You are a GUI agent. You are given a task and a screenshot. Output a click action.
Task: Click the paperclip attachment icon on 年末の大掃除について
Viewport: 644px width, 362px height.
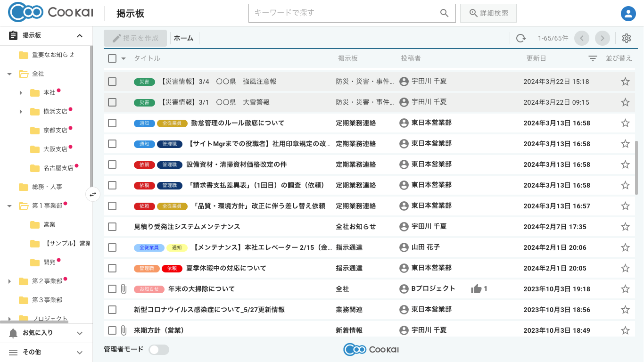click(124, 289)
